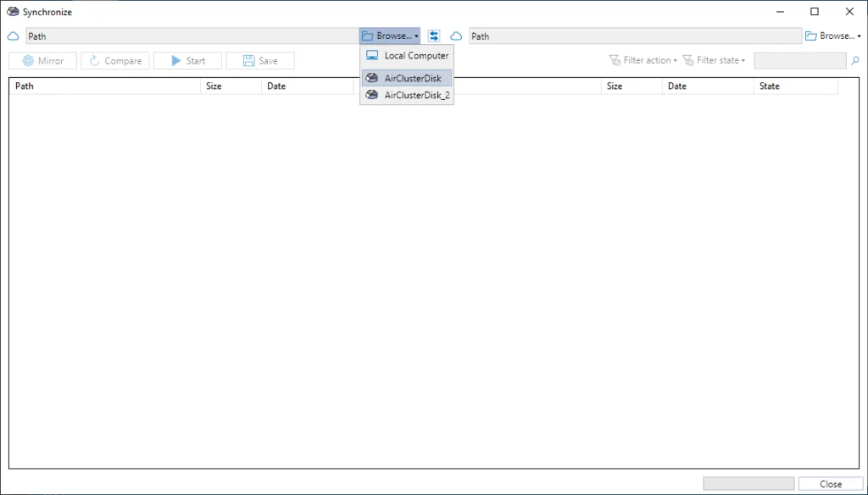This screenshot has width=868, height=495.
Task: Click the magnifier search icon next to the filter box
Action: click(855, 61)
